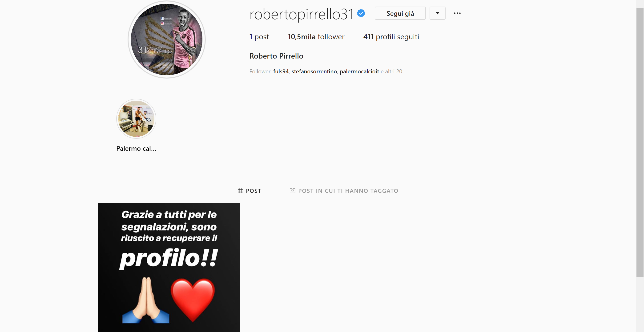This screenshot has height=332, width=644.
Task: Click the blue verified badge icon
Action: [x=361, y=13]
